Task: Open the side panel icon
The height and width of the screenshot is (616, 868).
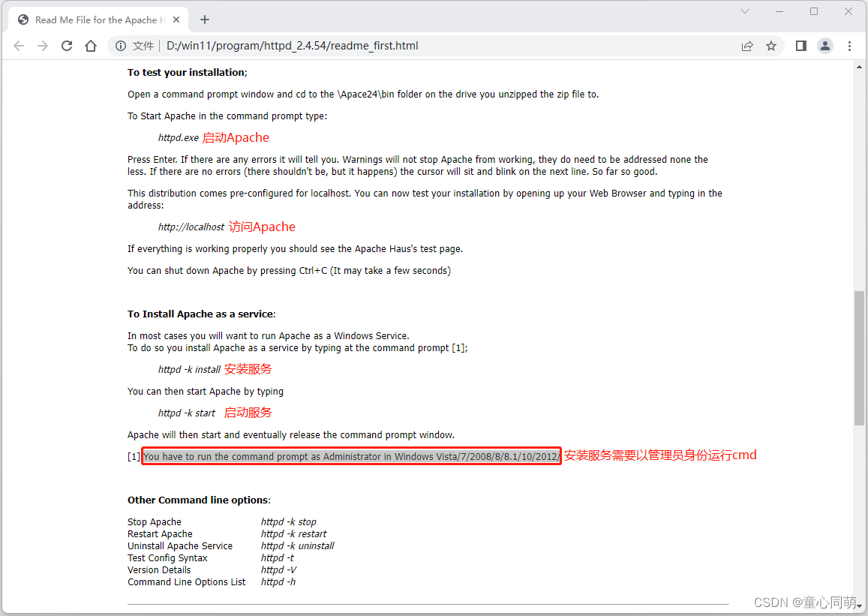Action: (x=800, y=46)
